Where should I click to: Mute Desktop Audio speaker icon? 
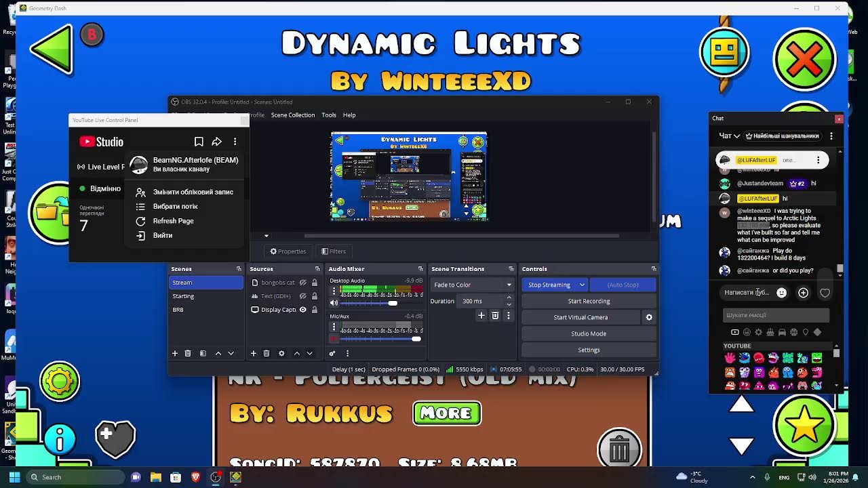tap(334, 303)
